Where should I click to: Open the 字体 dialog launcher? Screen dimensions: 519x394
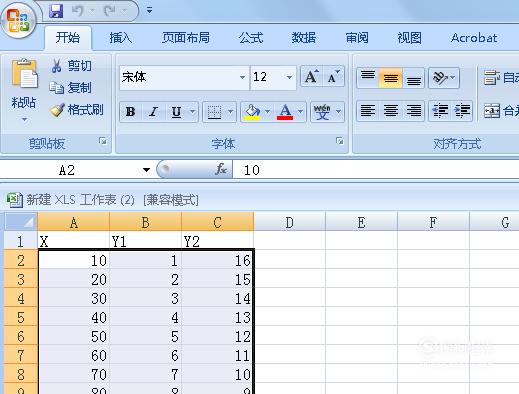pos(340,141)
